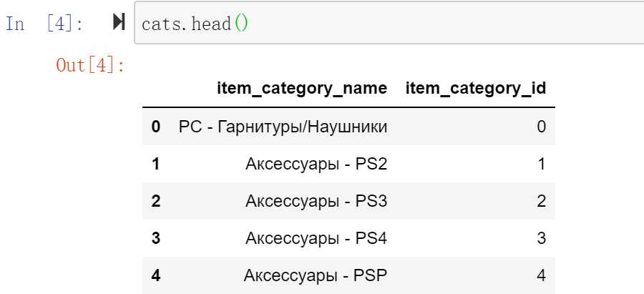
Task: Select row index 1 in the dataframe
Action: coord(156,164)
